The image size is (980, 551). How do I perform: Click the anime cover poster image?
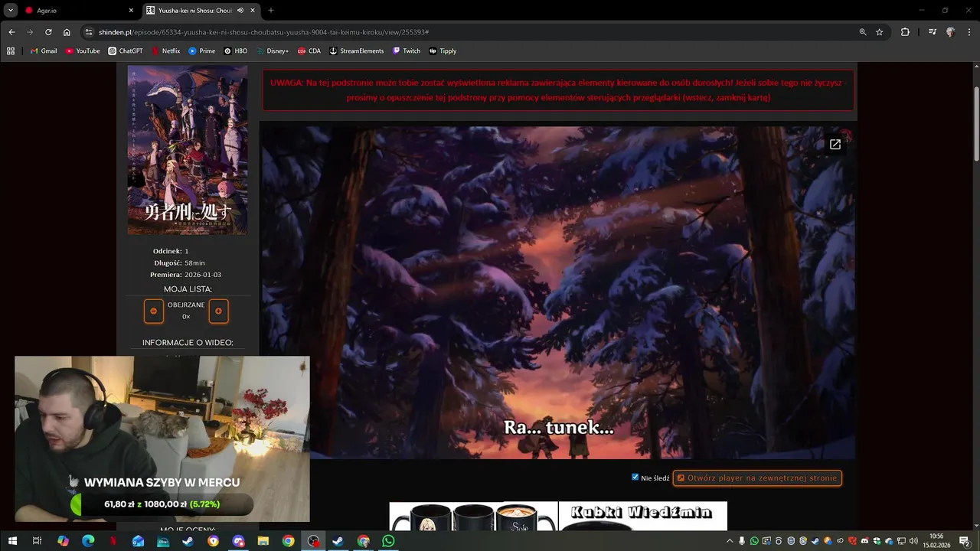pos(188,150)
